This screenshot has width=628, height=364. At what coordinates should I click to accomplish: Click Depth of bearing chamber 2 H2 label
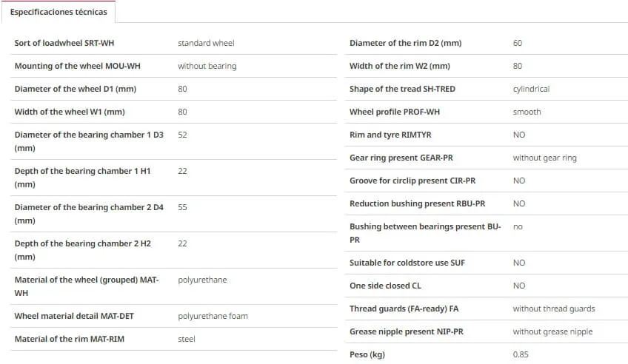point(82,250)
